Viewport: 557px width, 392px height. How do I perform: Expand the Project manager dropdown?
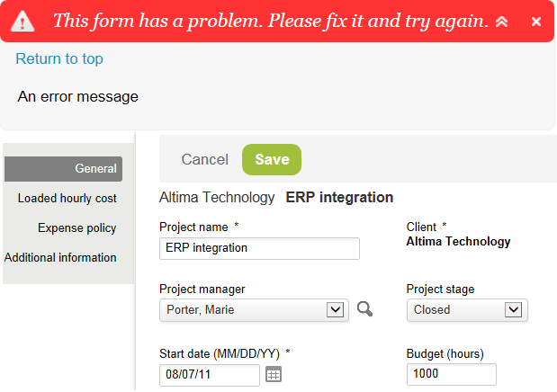[x=335, y=309]
